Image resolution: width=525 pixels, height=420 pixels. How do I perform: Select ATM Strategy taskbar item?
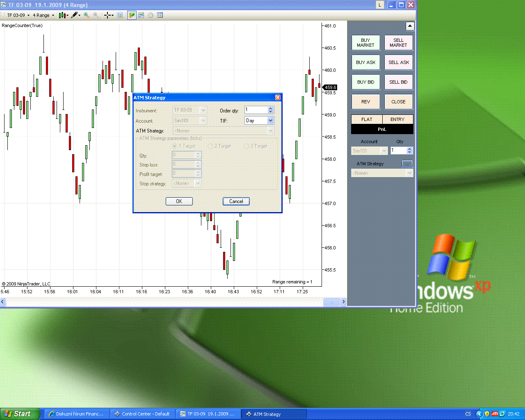pyautogui.click(x=274, y=414)
